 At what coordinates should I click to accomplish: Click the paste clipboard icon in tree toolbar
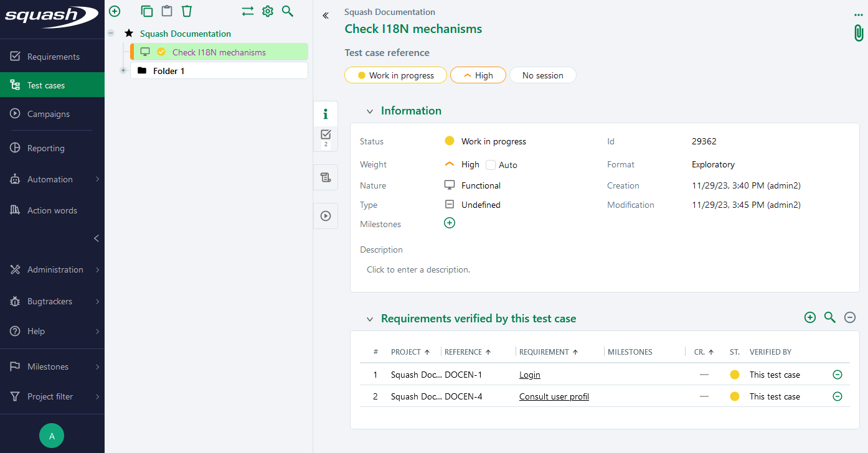166,11
